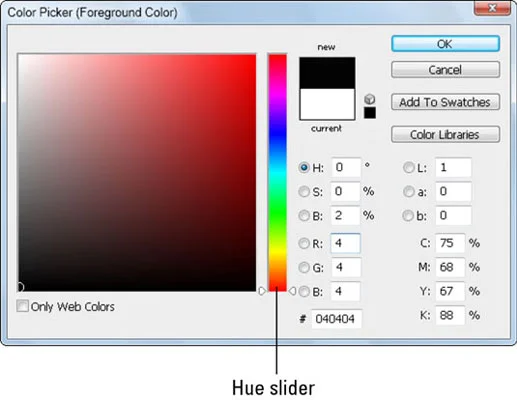Close the Color Picker dialog
Screen dimensions: 517x400
(492, 8)
